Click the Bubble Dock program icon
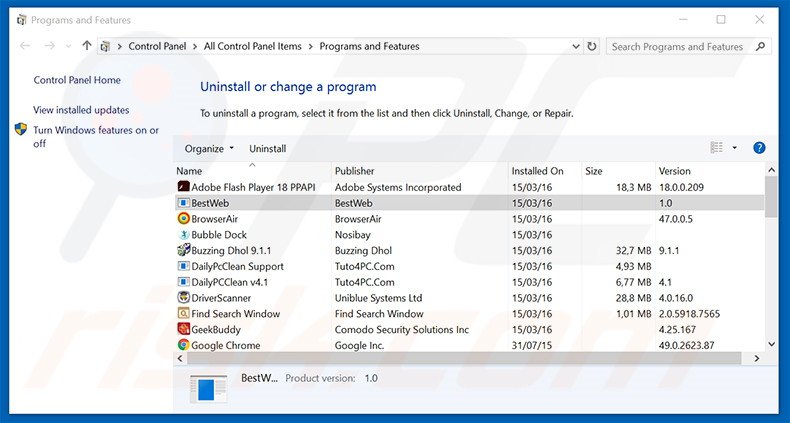The image size is (790, 423). tap(183, 235)
